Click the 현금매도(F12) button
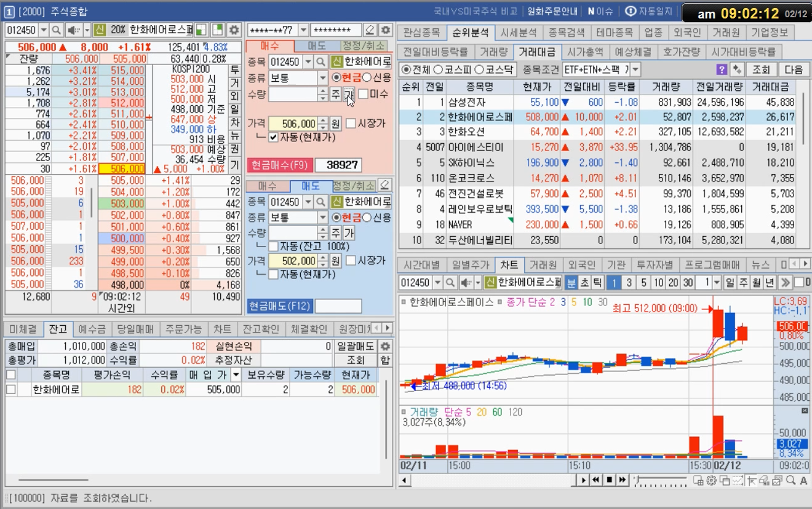The height and width of the screenshot is (509, 812). 279,306
